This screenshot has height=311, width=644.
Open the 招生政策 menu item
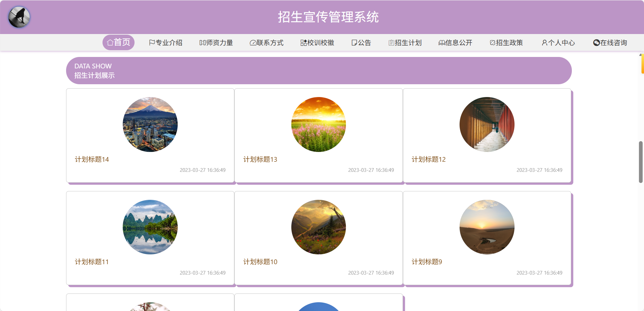click(x=506, y=43)
